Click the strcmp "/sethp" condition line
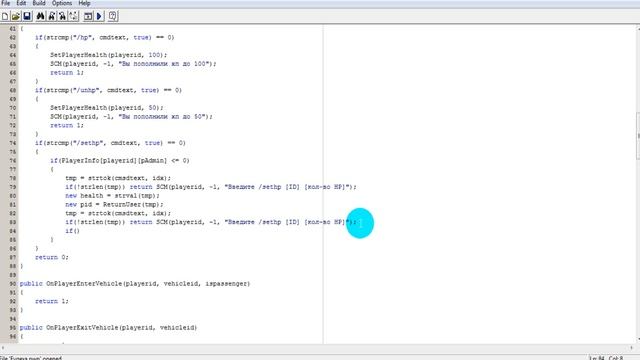 pos(110,143)
